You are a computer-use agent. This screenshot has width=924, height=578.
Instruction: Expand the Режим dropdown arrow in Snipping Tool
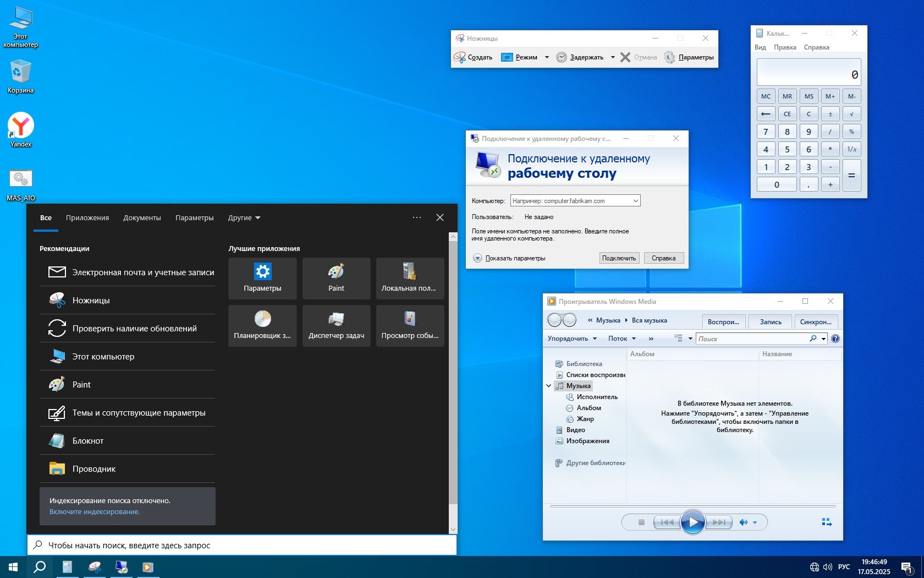coord(547,57)
